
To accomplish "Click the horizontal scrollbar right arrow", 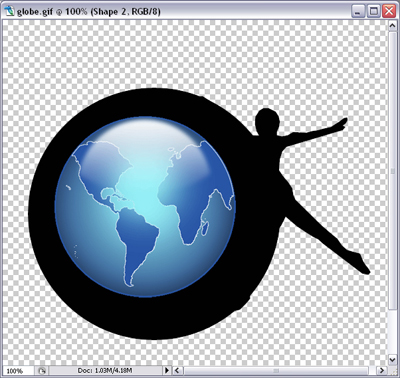I will tap(382, 370).
